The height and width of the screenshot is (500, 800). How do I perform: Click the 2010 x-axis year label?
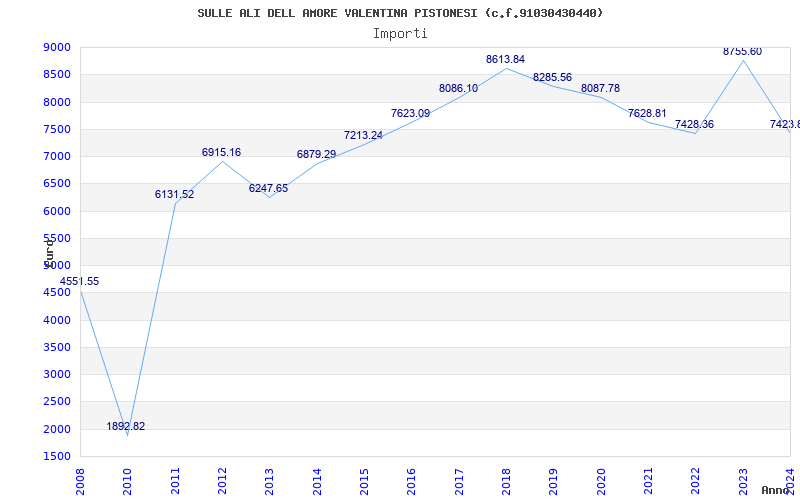tap(128, 481)
